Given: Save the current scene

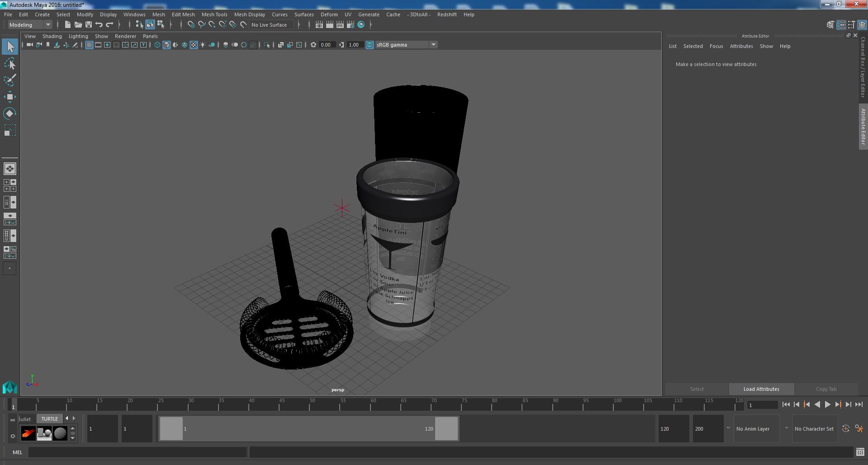Looking at the screenshot, I should (89, 25).
